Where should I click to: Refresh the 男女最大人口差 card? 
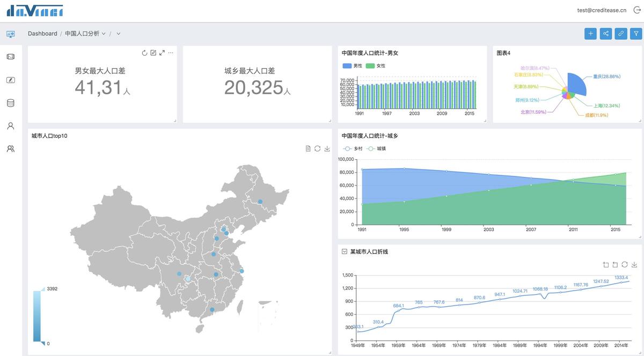click(x=144, y=53)
